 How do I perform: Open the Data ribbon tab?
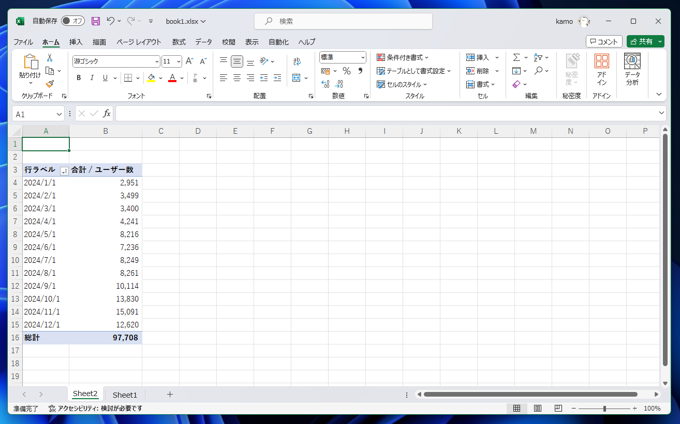click(x=203, y=42)
